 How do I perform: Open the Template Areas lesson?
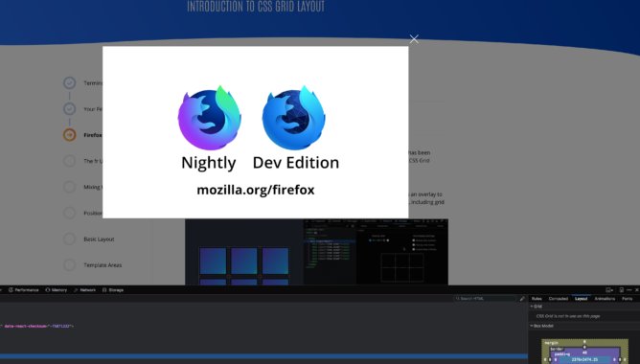click(x=103, y=265)
